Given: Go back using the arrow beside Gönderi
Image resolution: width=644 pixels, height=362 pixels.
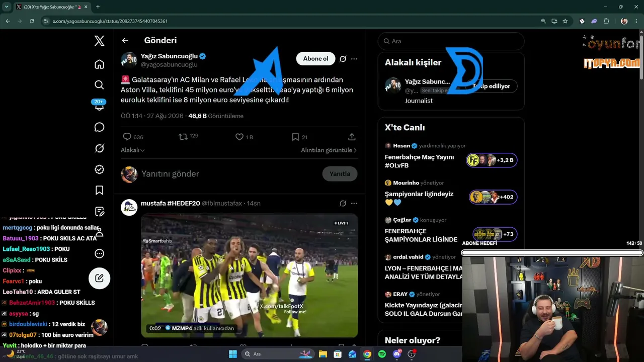Looking at the screenshot, I should coord(125,41).
